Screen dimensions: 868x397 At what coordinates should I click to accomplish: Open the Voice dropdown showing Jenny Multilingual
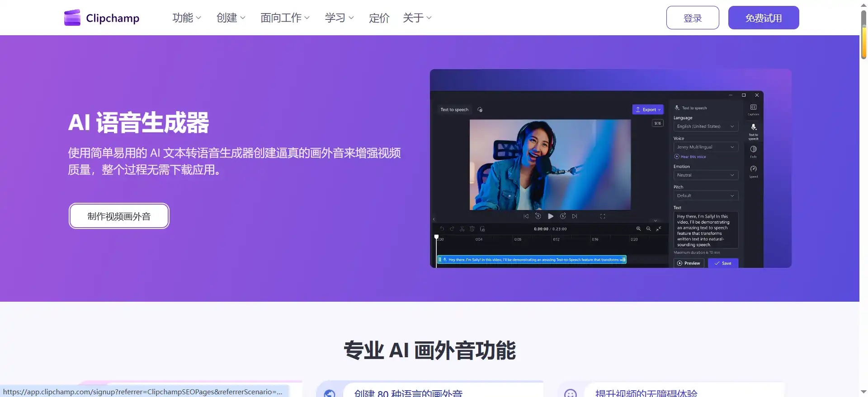tap(705, 147)
